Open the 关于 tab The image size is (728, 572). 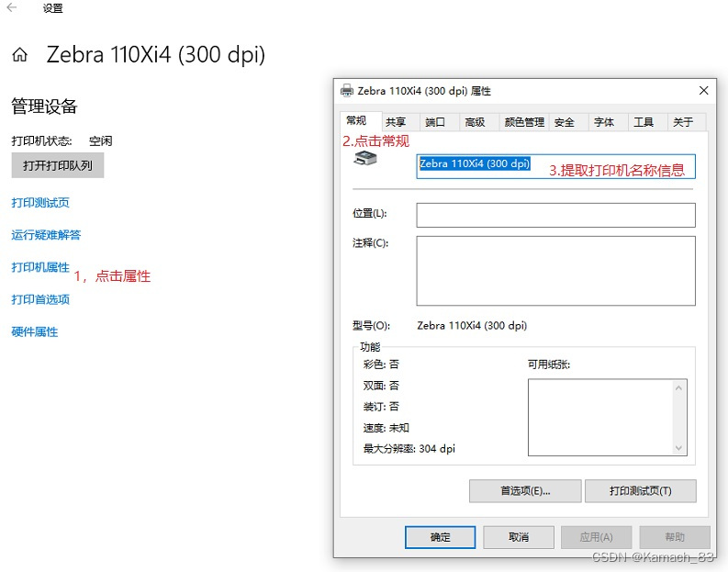click(687, 122)
